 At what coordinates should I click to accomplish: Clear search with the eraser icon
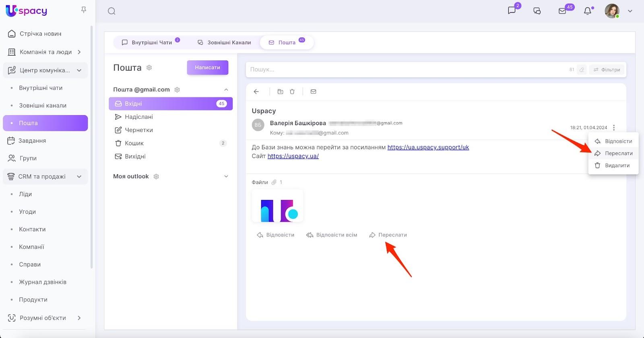[582, 70]
